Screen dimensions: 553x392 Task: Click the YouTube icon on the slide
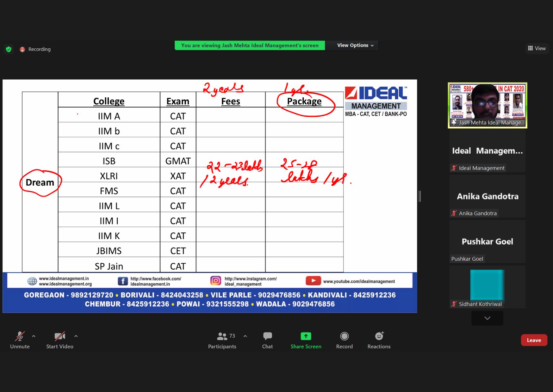pyautogui.click(x=313, y=281)
